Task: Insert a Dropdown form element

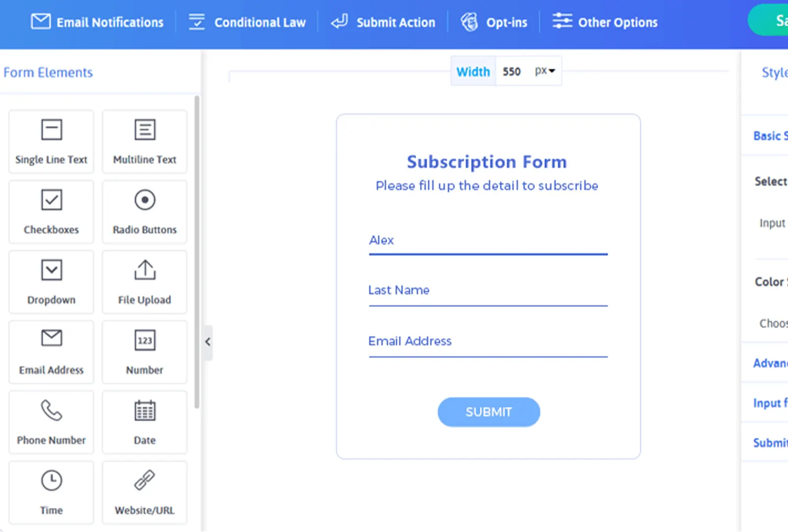Action: (x=51, y=282)
